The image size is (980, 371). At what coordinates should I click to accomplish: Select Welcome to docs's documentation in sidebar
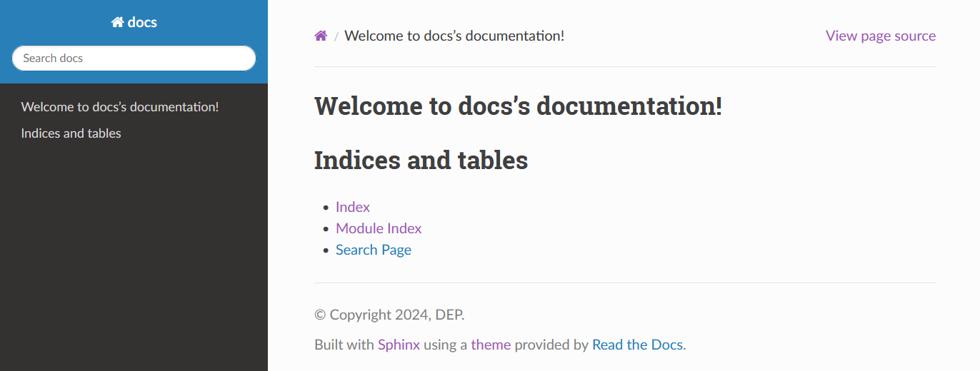[x=120, y=107]
